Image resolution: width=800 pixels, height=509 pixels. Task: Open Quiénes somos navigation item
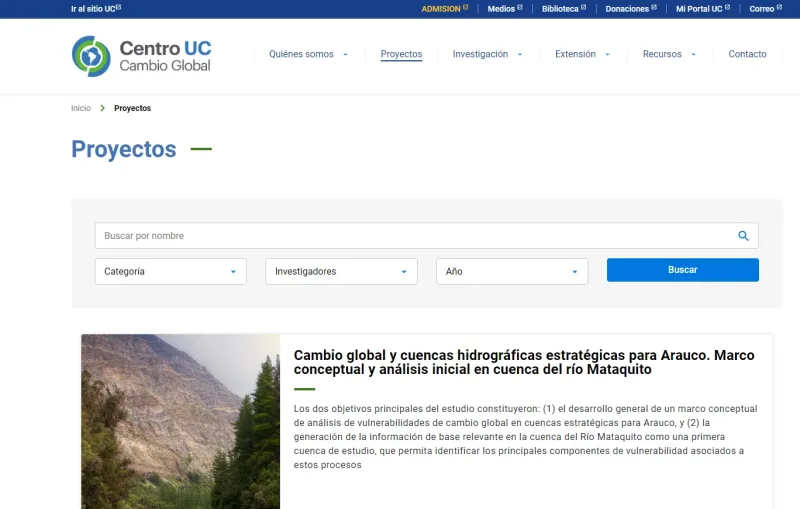[x=301, y=54]
